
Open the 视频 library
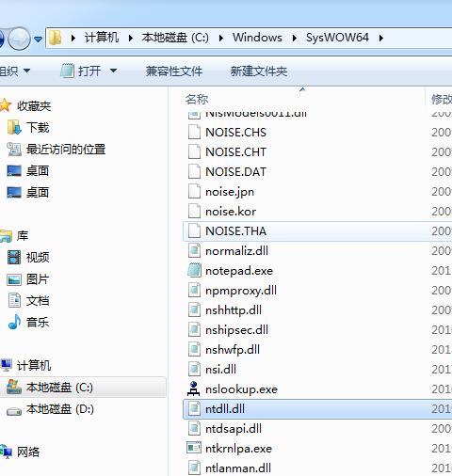tap(38, 258)
